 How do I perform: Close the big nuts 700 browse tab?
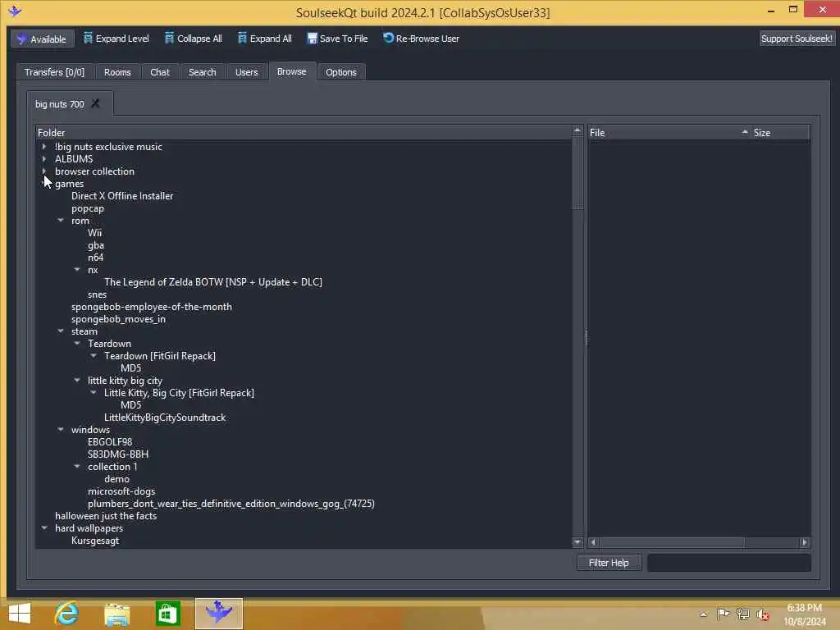(95, 103)
